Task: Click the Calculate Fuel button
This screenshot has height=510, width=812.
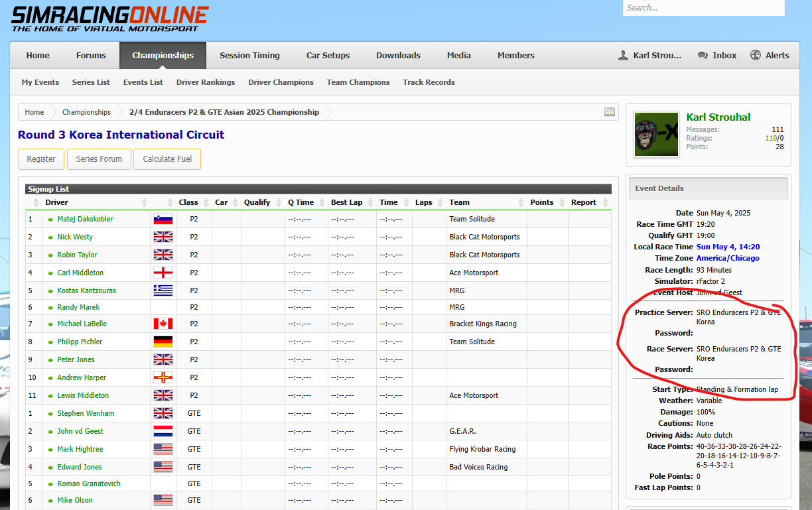Action: (x=167, y=159)
